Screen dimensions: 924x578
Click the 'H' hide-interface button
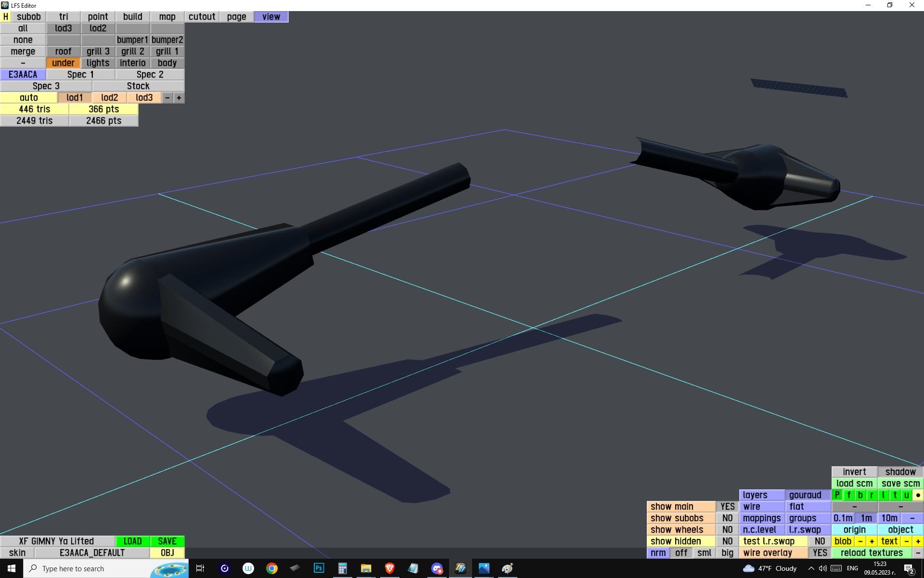(5, 16)
